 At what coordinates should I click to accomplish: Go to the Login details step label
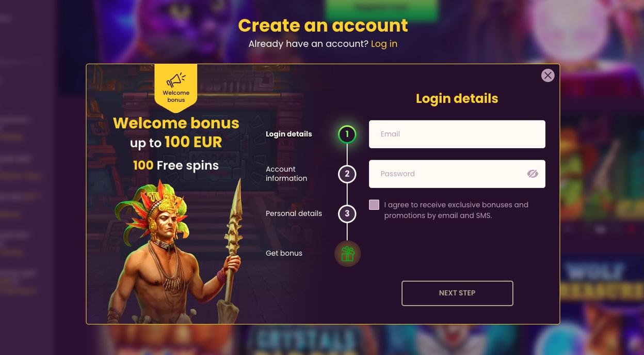point(289,134)
